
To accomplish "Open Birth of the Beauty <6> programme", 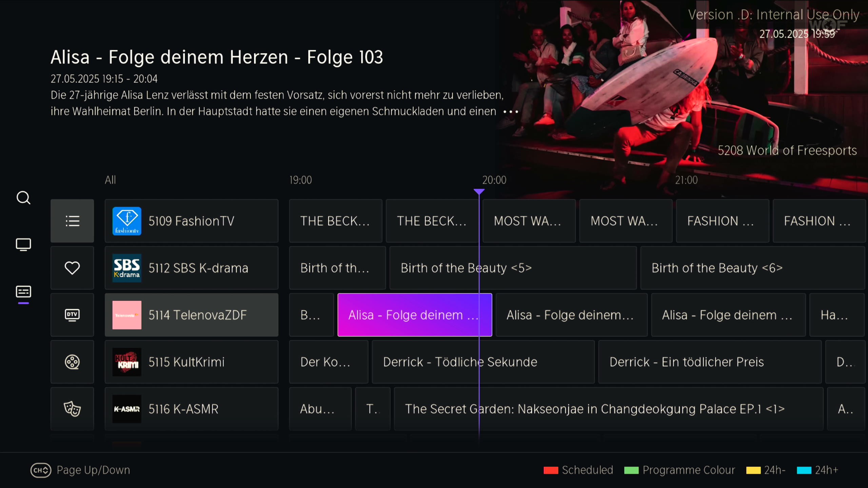I will click(x=752, y=268).
